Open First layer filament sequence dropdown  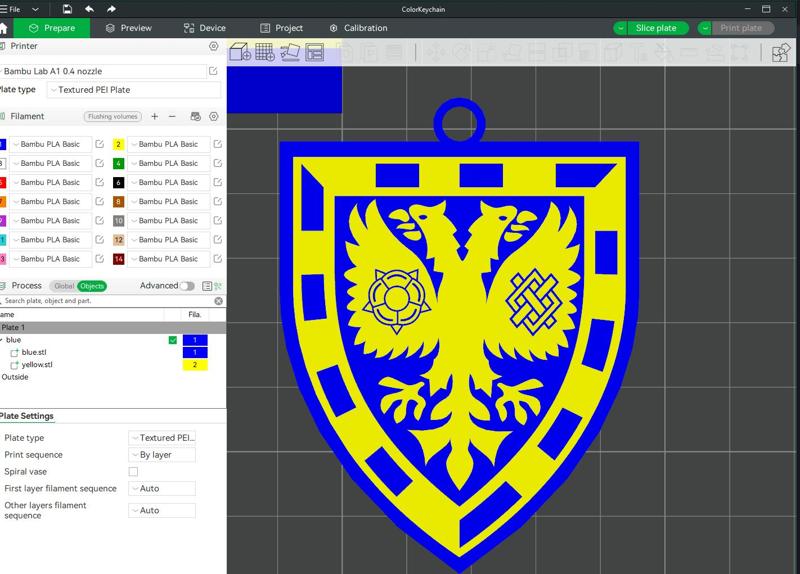[x=162, y=488]
